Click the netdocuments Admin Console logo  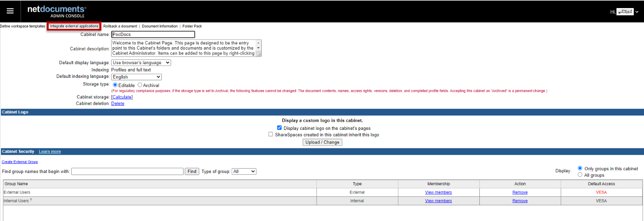pos(56,11)
